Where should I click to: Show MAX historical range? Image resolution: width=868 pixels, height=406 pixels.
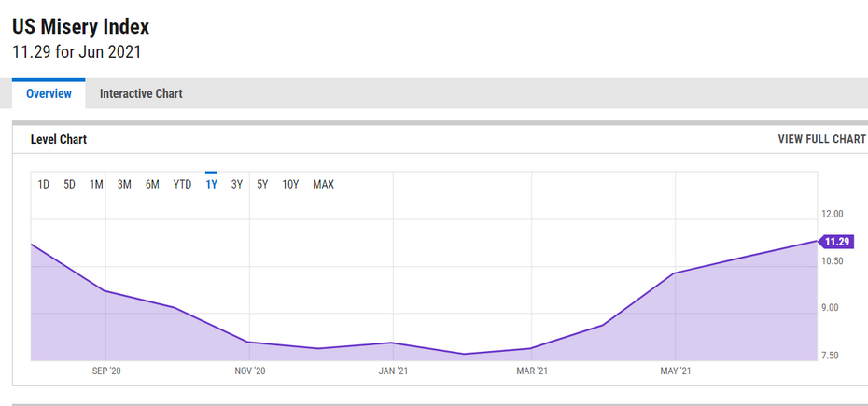click(323, 184)
